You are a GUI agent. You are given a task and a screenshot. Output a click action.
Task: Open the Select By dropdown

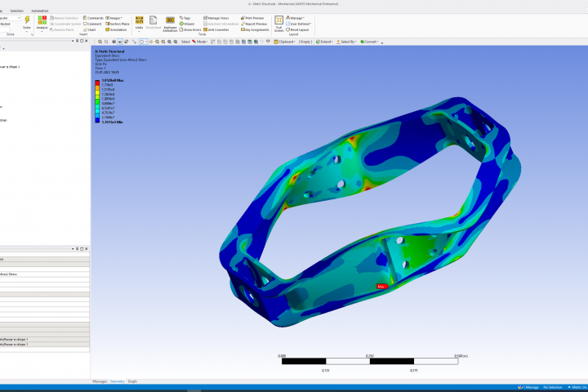click(346, 42)
